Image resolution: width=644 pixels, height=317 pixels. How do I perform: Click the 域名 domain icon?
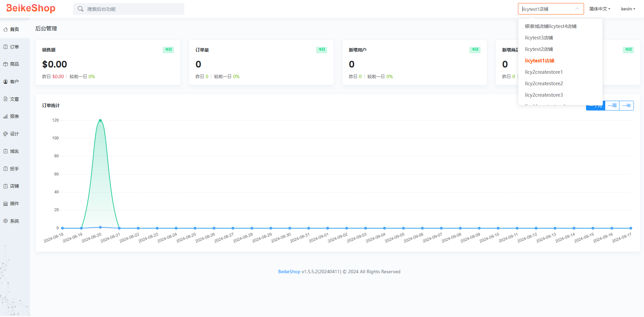(5, 151)
